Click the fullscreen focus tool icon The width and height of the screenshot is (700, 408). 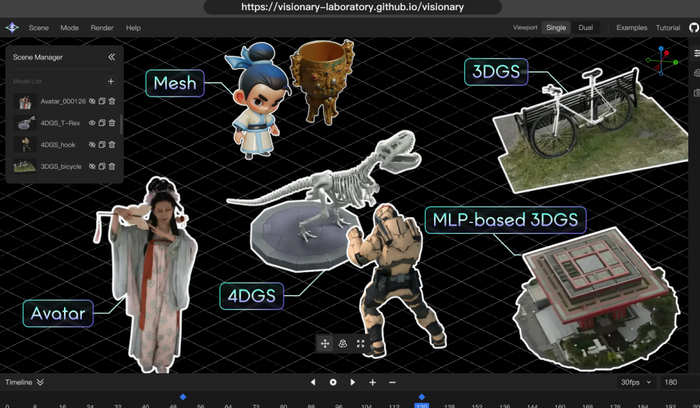pyautogui.click(x=360, y=343)
